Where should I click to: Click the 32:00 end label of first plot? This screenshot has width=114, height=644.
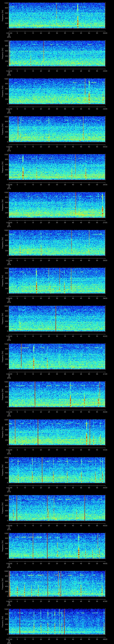click(x=105, y=33)
